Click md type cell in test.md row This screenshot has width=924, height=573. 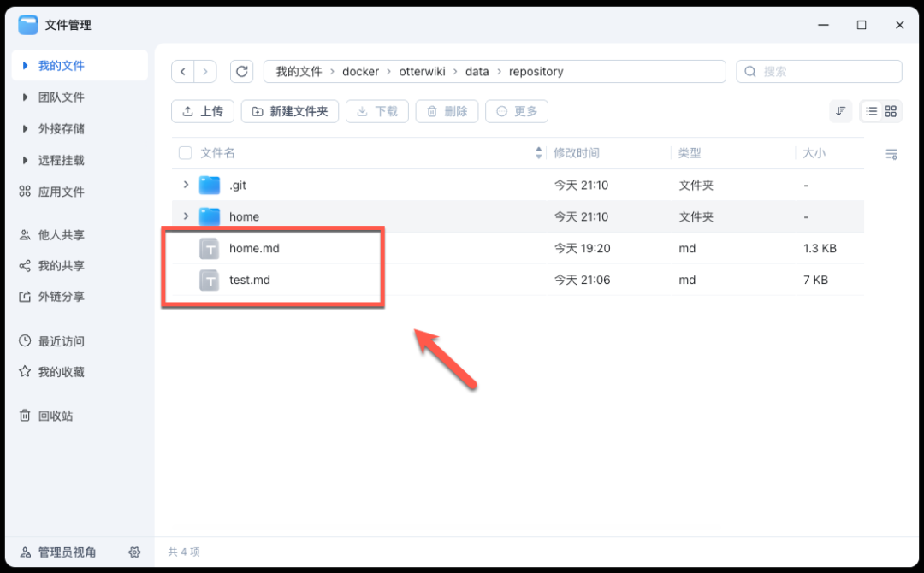(687, 281)
